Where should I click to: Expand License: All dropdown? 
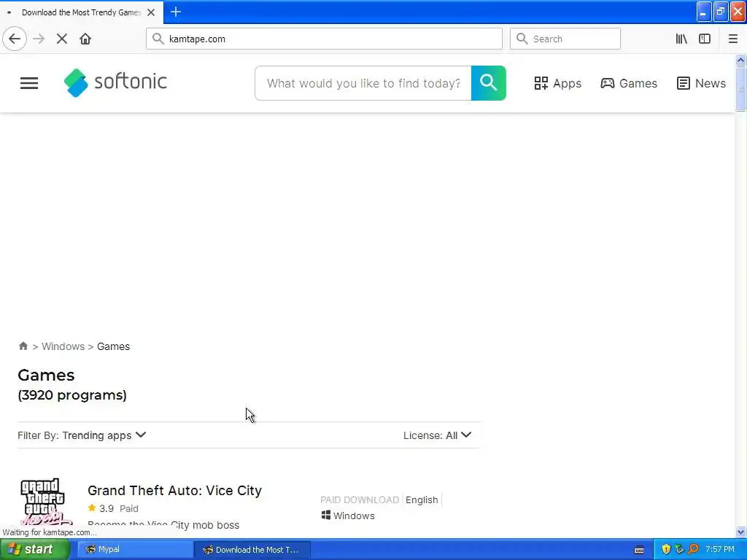pyautogui.click(x=438, y=435)
